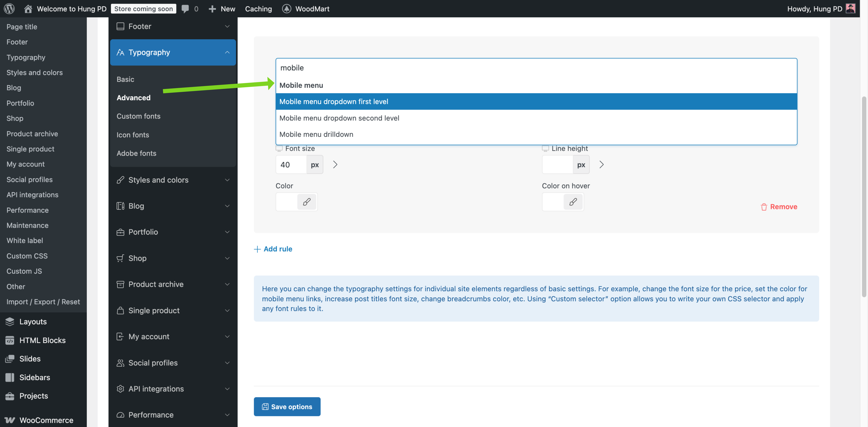
Task: Click the WoodMart logo icon
Action: click(x=286, y=9)
